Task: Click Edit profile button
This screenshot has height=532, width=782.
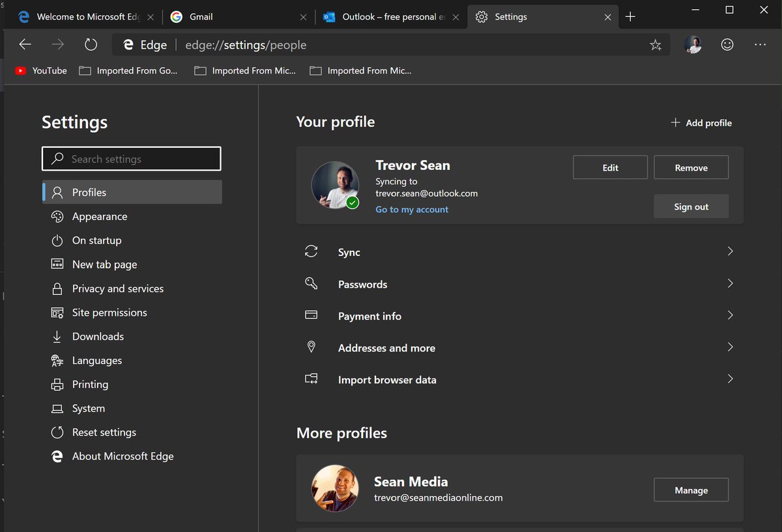Action: coord(611,167)
